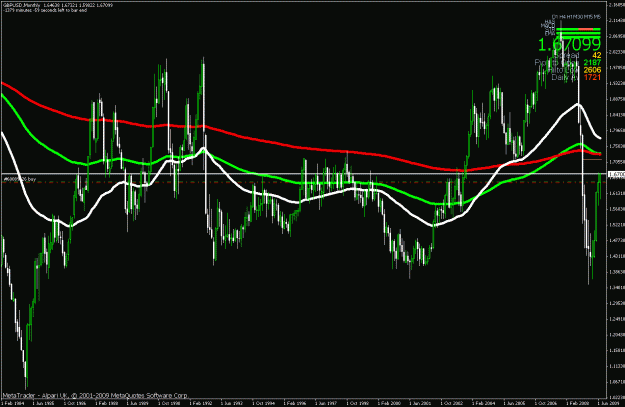
Task: Click the 1 Feb 1992 date label
Action: click(x=201, y=403)
